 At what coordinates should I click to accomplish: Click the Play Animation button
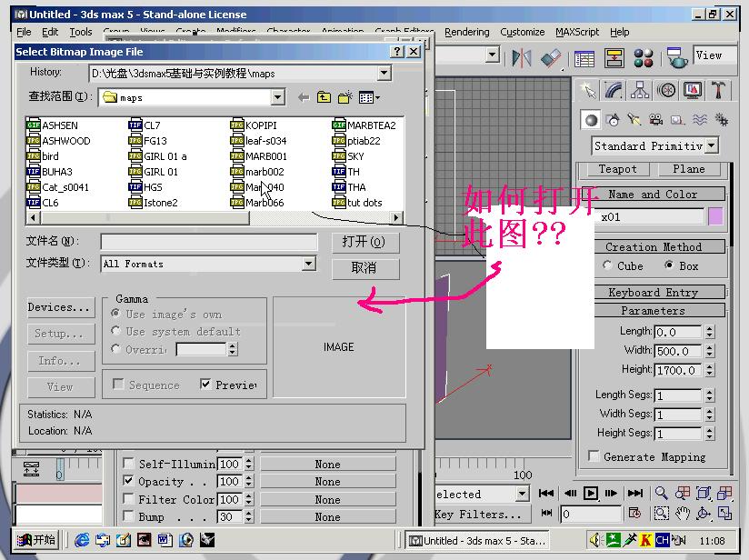point(591,493)
